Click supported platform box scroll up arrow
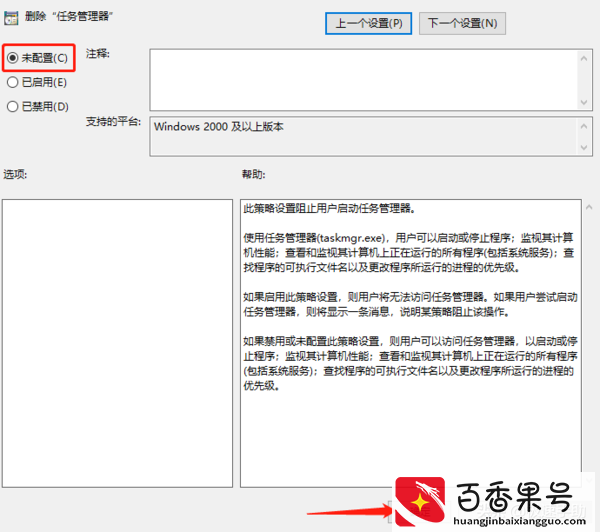 pos(584,126)
